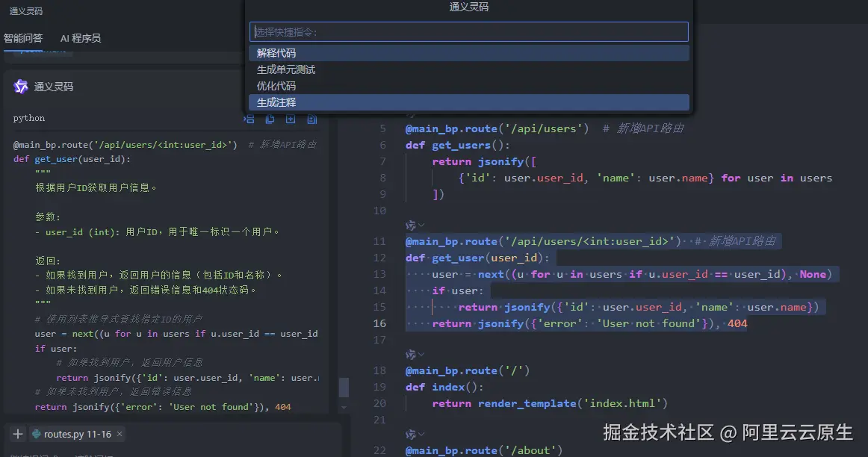Screen dimensions: 868x457
Task: Select 解释代码 in the quick command list
Action: pyautogui.click(x=469, y=53)
